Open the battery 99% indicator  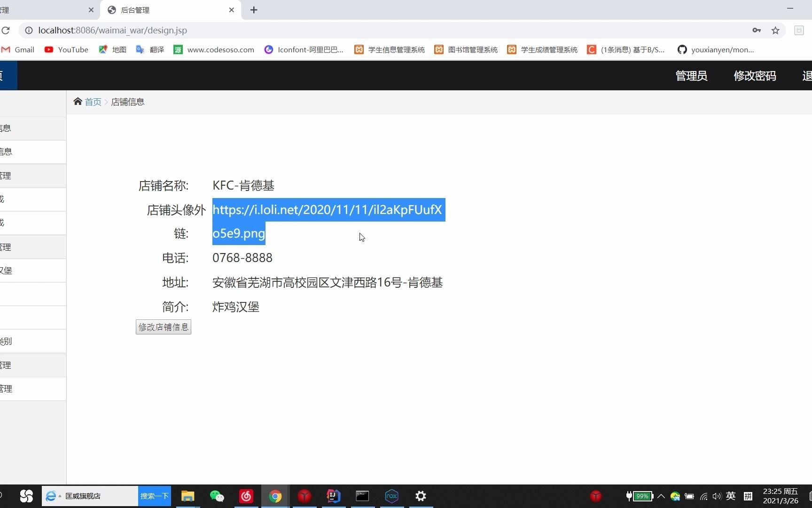[x=640, y=496]
